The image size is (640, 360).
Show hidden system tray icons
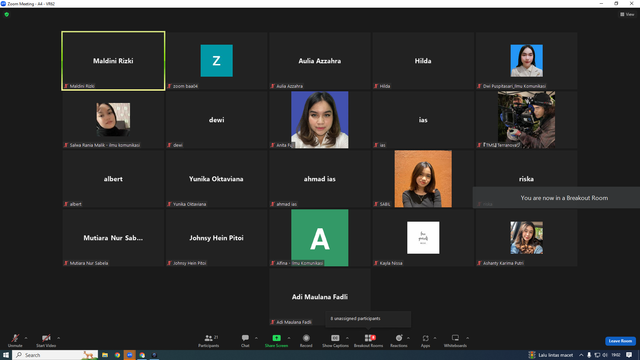[x=581, y=355]
